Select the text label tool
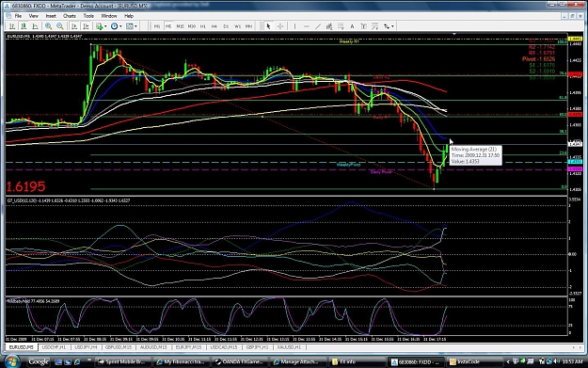Screen dimensions: 588x368 [363, 26]
